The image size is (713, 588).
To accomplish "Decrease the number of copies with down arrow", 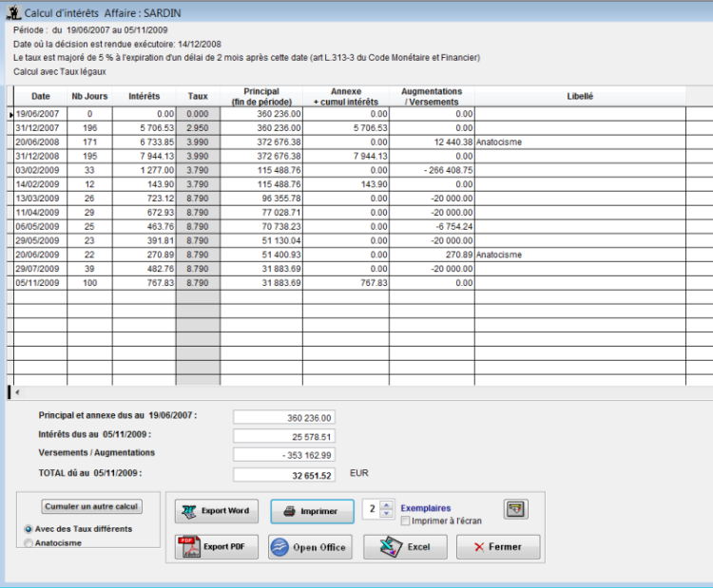I will (386, 515).
